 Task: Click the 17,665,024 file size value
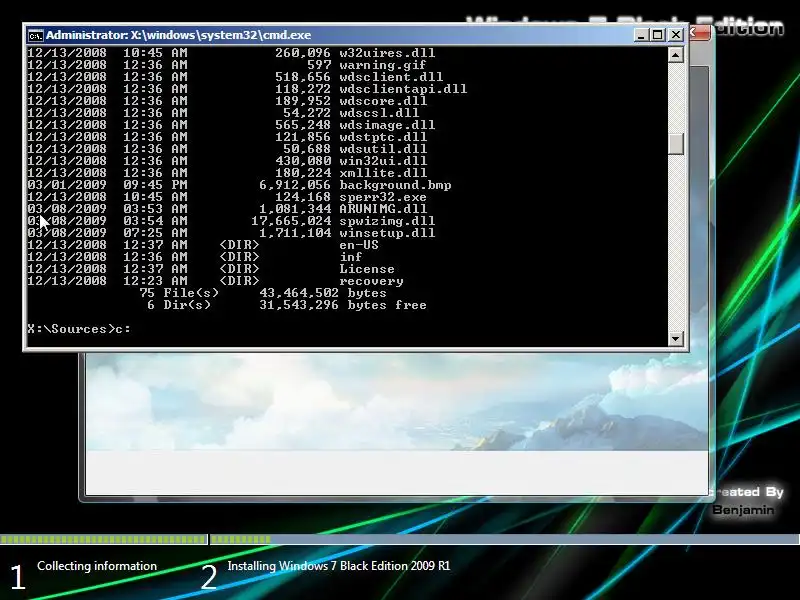coord(291,220)
